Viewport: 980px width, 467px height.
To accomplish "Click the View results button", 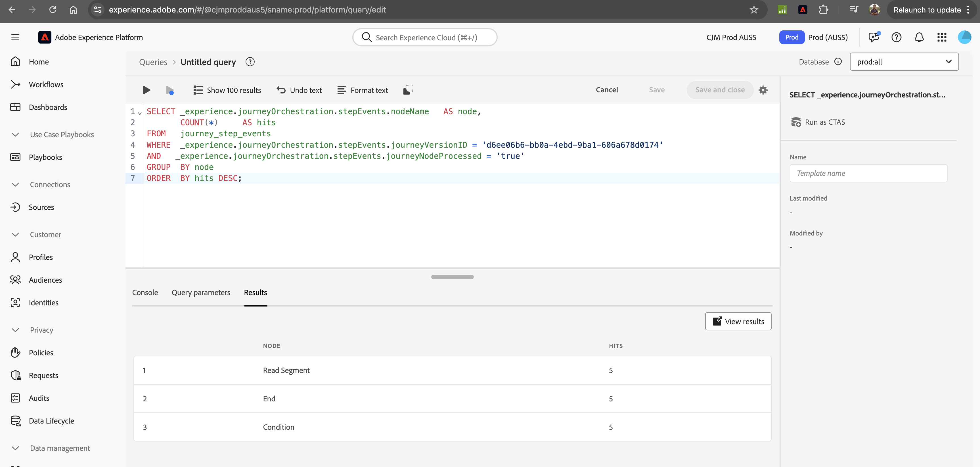I will click(738, 321).
